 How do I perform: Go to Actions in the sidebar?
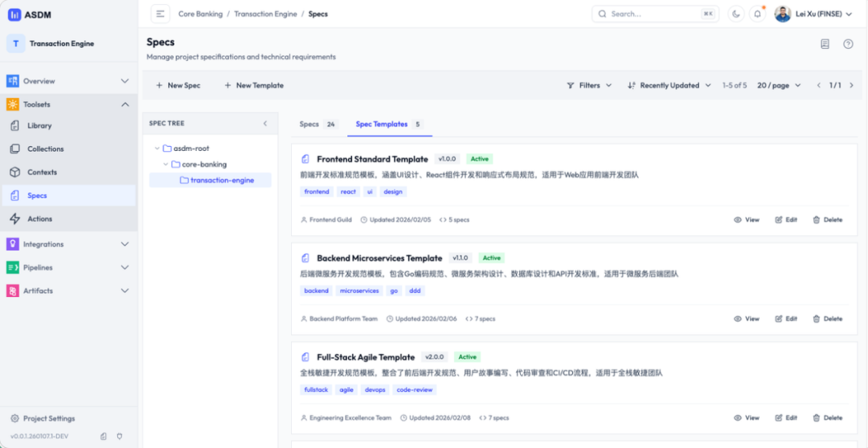[x=68, y=218]
